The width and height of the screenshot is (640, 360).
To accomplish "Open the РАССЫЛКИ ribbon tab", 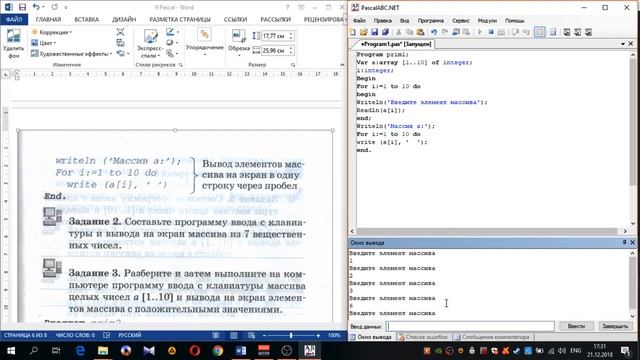I will (x=276, y=19).
